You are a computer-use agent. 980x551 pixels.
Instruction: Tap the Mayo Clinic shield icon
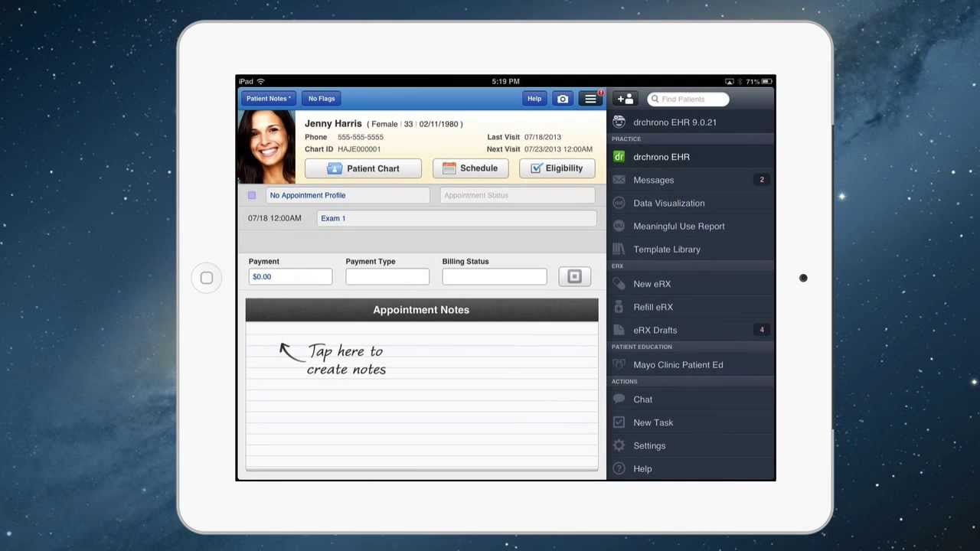tap(619, 365)
